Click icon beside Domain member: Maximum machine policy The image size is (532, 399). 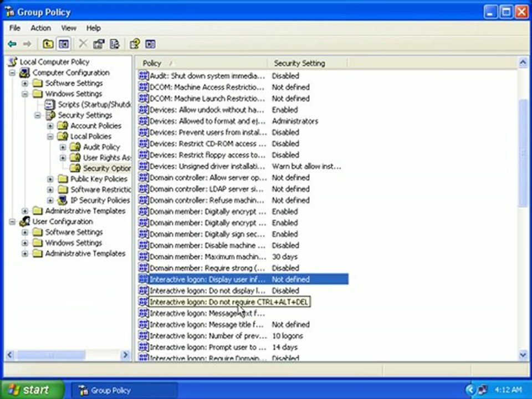click(x=144, y=257)
